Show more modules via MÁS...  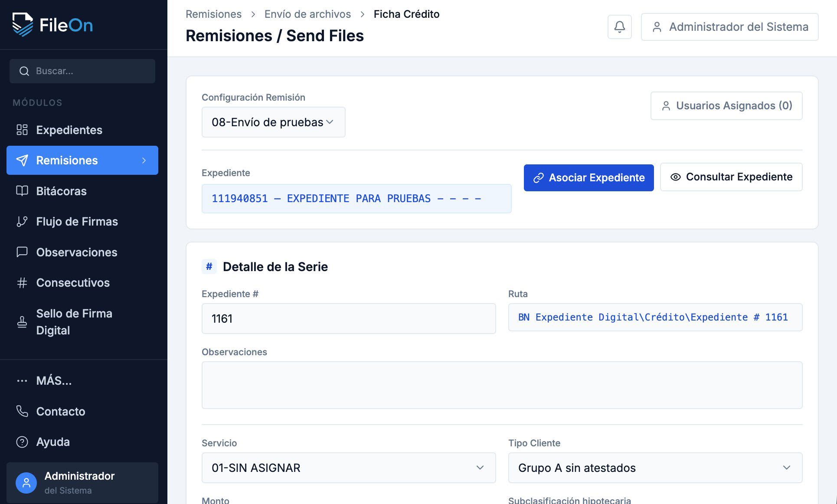pos(82,381)
